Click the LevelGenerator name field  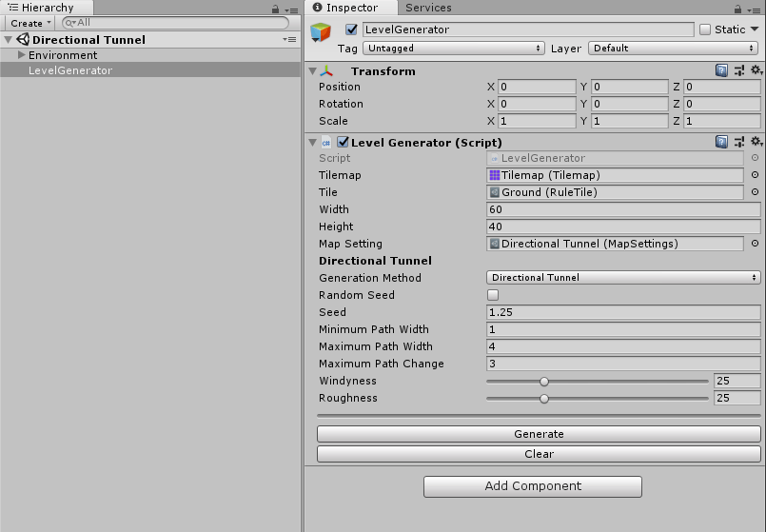pos(528,30)
